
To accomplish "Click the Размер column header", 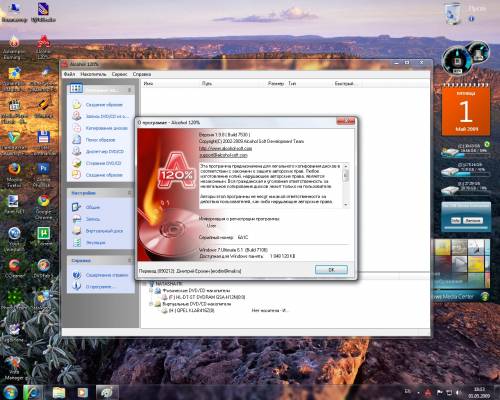I will pyautogui.click(x=273, y=83).
